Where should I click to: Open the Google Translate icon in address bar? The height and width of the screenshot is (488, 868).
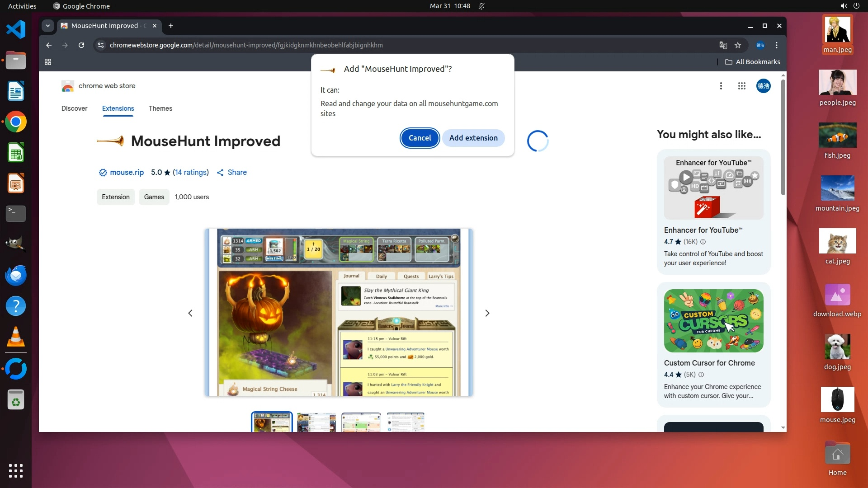[x=723, y=45]
